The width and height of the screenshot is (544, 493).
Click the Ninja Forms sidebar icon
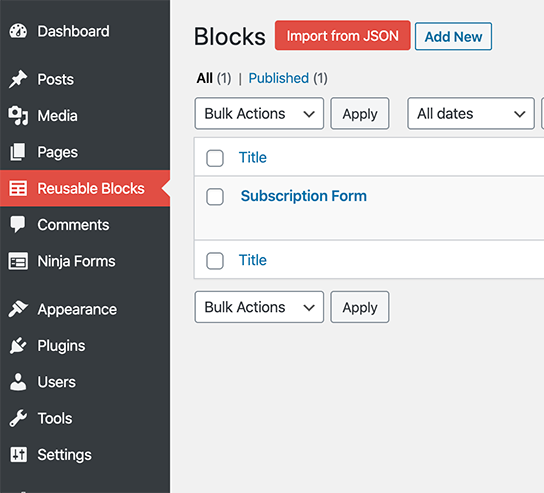coord(18,261)
